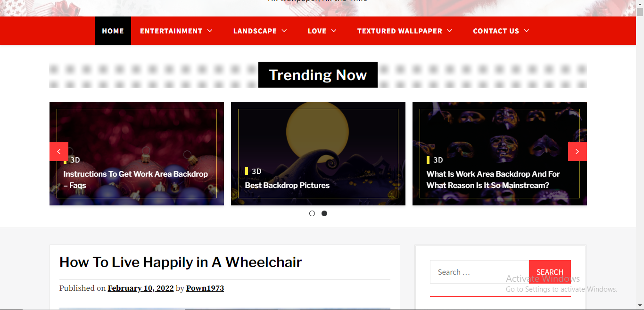
Task: Click the 3D category on Best Backdrop Pictures card
Action: pos(256,171)
